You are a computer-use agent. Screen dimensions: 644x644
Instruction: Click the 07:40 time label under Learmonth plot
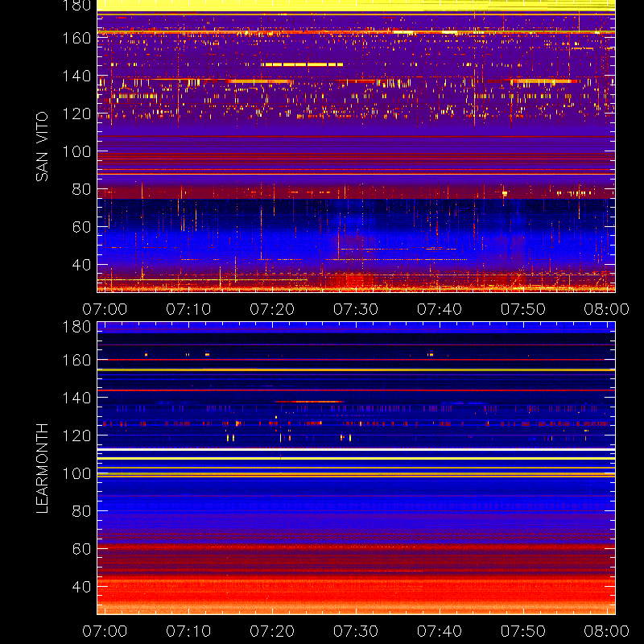click(440, 631)
